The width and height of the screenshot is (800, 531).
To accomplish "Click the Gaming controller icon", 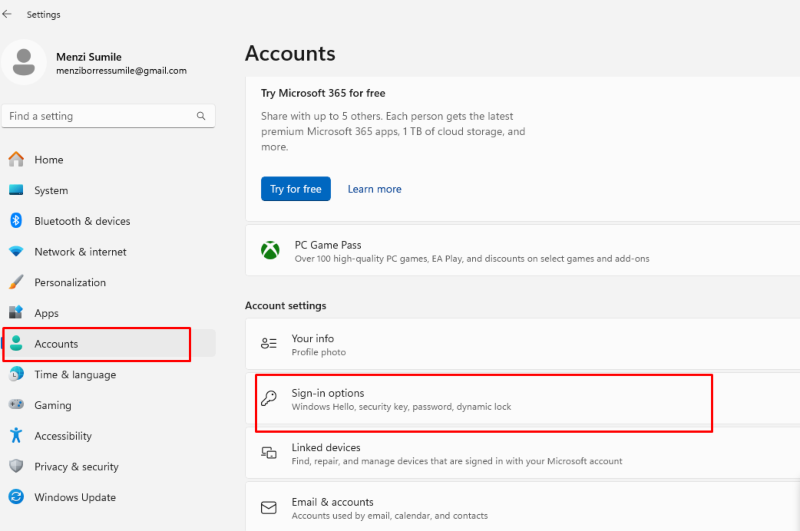I will tap(16, 404).
